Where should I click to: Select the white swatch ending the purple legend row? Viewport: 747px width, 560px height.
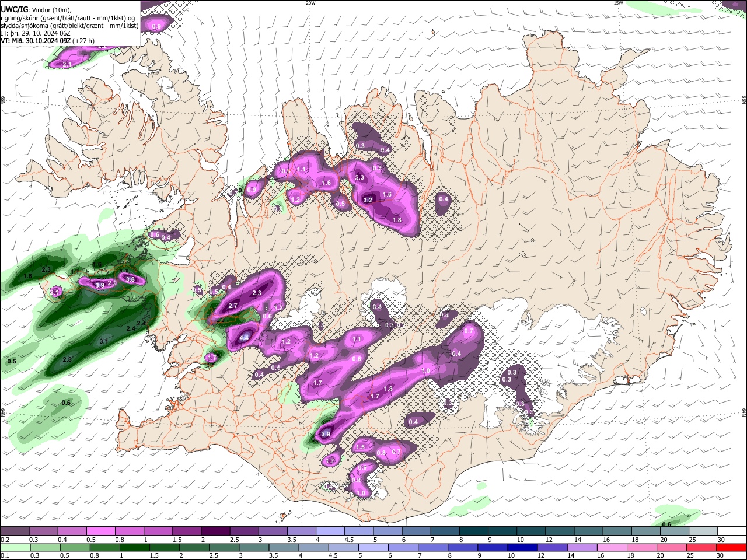731,531
